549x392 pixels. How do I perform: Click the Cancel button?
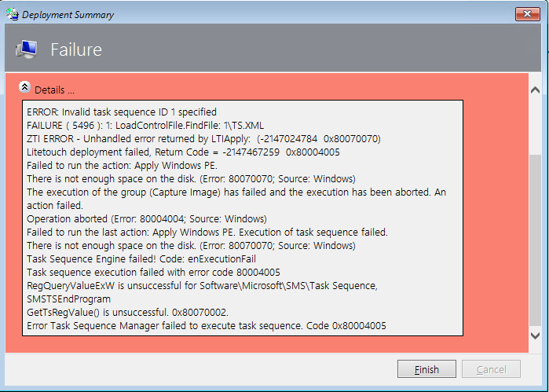491,369
